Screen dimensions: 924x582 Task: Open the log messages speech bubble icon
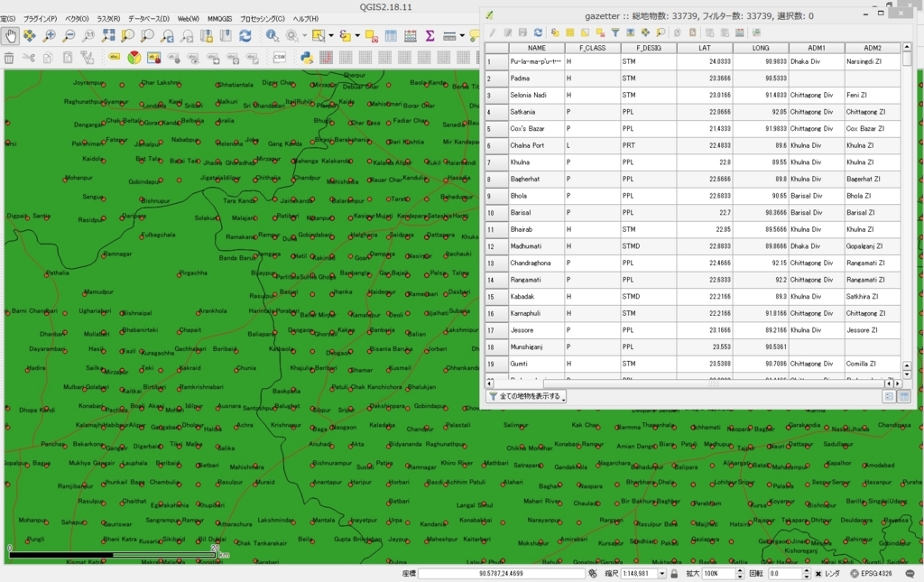point(910,573)
